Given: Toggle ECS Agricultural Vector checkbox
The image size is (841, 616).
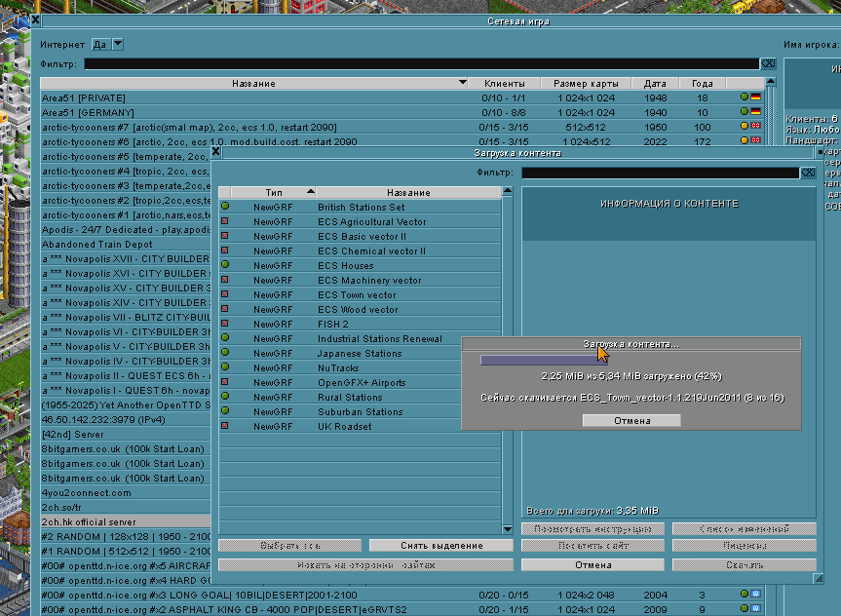Looking at the screenshot, I should point(225,221).
